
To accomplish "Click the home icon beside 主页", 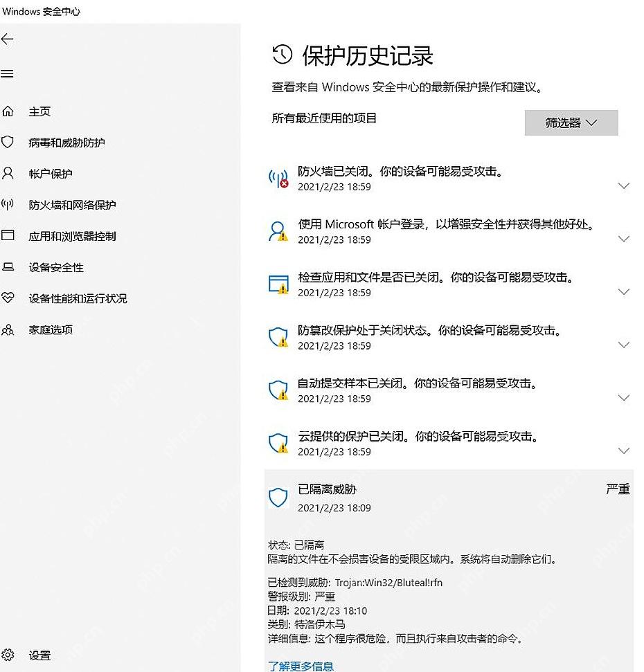I will [8, 111].
